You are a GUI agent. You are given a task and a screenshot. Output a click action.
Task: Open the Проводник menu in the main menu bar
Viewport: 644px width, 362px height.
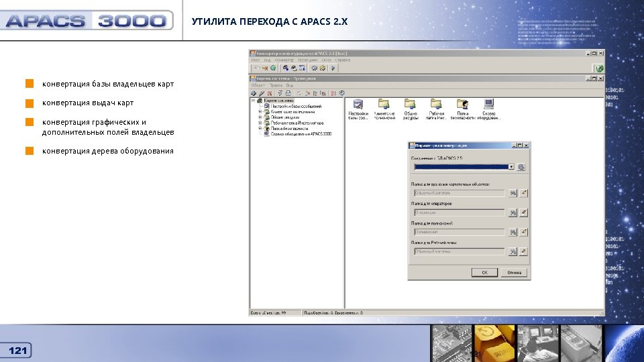(308, 60)
